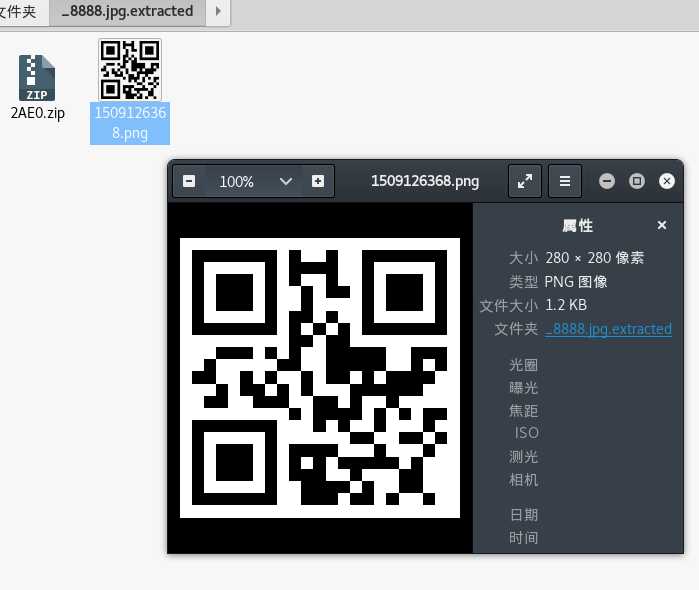Click the 1.2 KB file size value

click(x=566, y=305)
